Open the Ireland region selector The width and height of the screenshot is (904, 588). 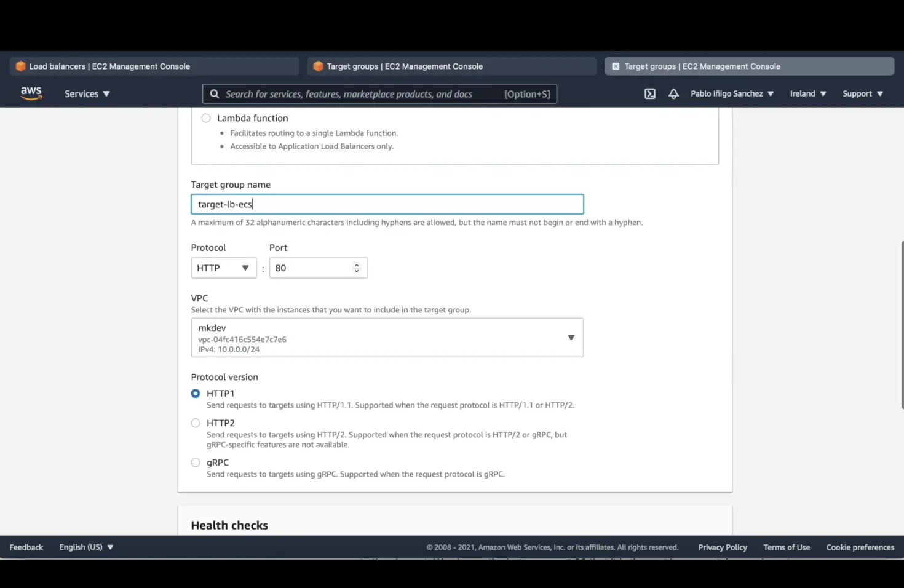[808, 93]
